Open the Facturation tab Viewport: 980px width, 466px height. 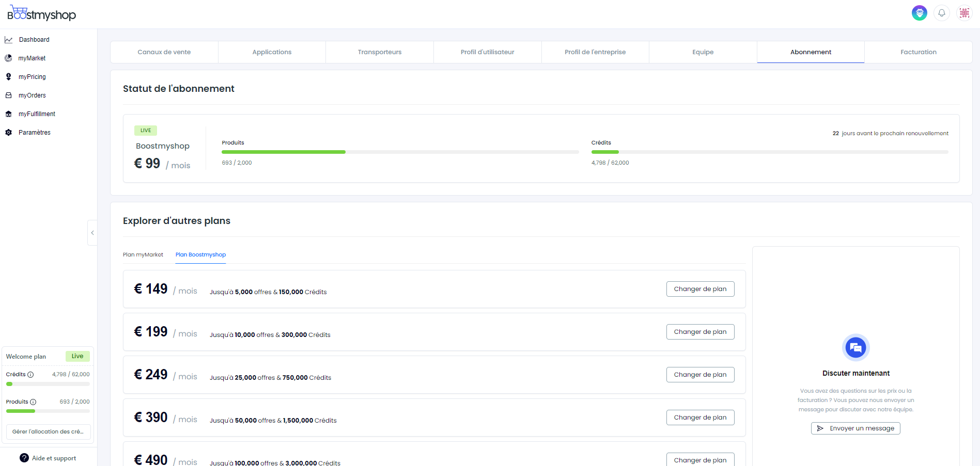coord(919,52)
